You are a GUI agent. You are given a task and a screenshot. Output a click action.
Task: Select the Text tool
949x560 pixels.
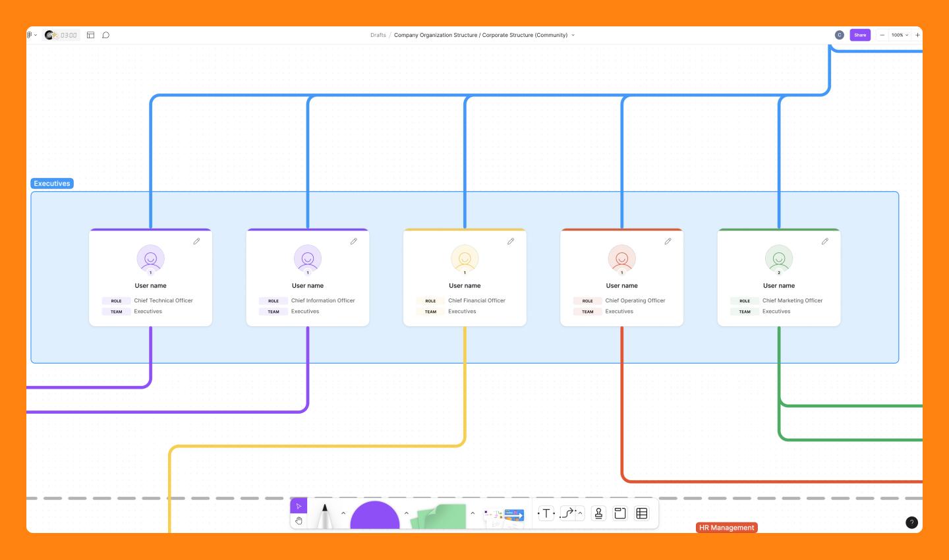click(x=546, y=513)
